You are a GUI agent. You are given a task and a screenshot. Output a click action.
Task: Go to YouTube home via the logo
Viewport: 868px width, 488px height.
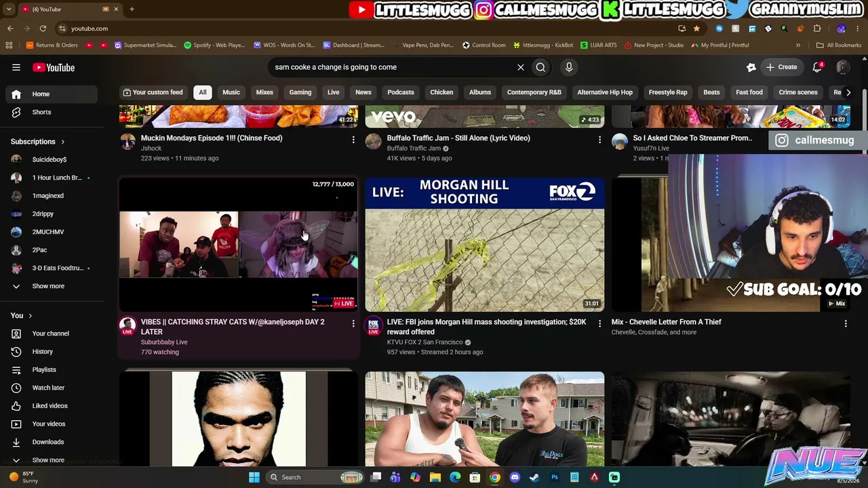coord(54,67)
